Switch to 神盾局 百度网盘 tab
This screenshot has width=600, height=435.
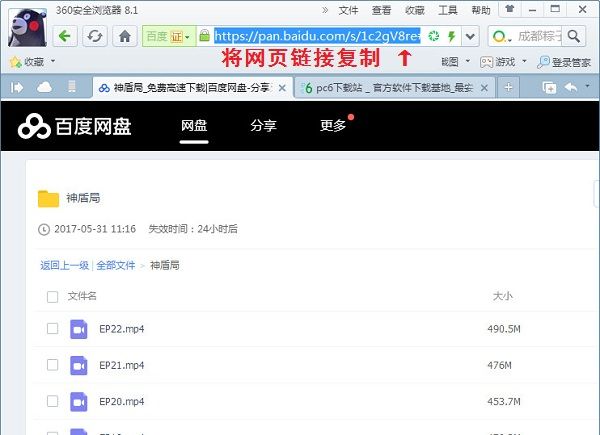tap(193, 88)
